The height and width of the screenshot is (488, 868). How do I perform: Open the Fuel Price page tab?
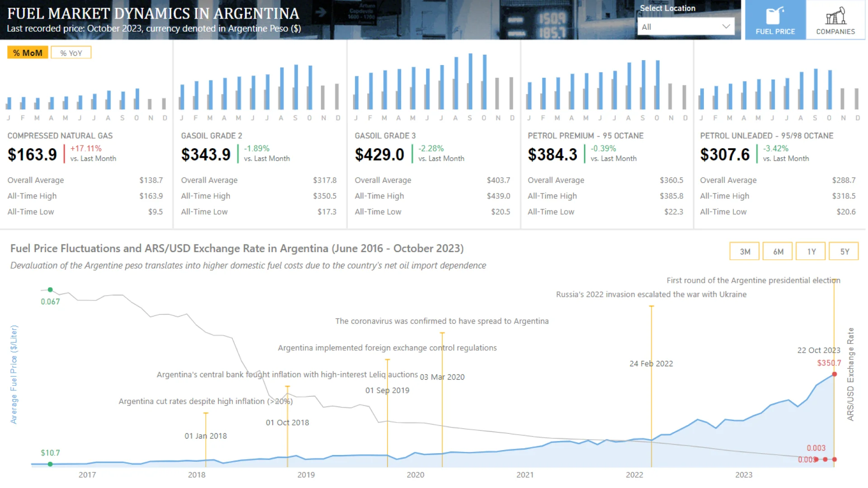coord(775,20)
